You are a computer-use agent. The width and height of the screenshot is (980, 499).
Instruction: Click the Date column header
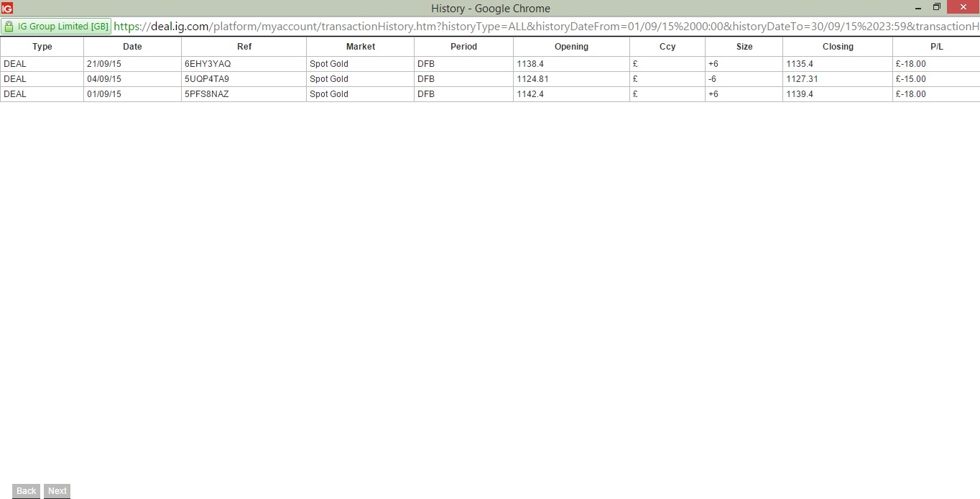coord(132,47)
